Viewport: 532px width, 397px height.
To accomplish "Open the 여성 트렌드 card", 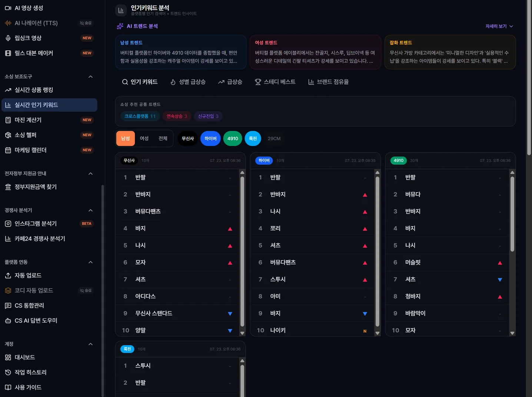I will (315, 52).
